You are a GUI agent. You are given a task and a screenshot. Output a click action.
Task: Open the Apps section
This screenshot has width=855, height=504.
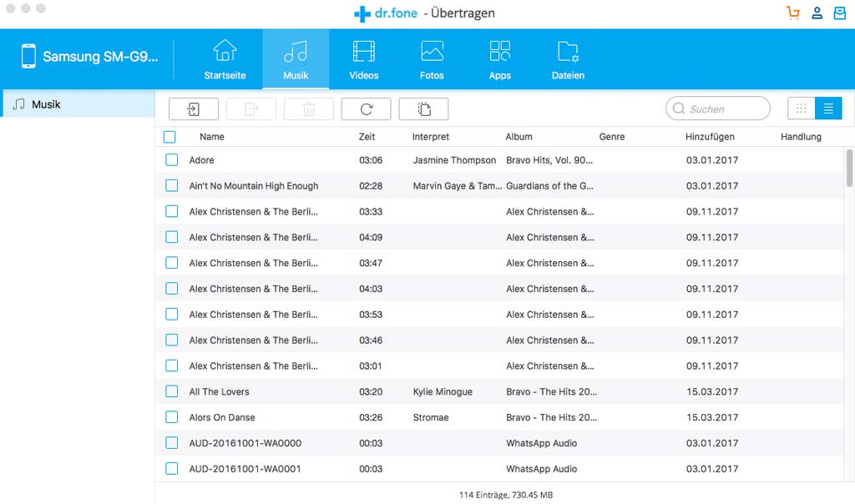499,58
